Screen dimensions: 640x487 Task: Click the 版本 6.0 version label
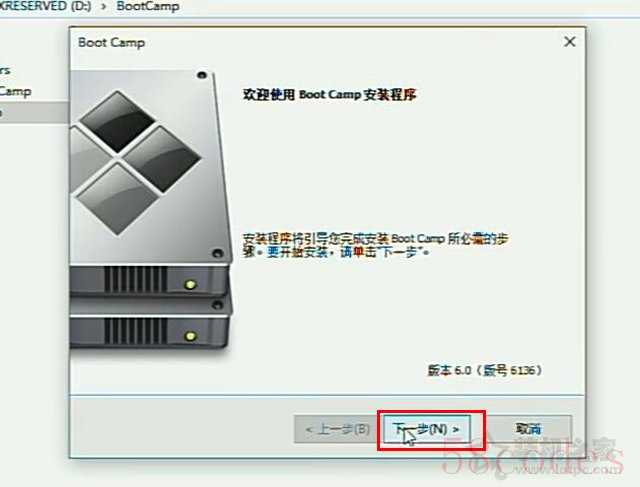point(485,370)
